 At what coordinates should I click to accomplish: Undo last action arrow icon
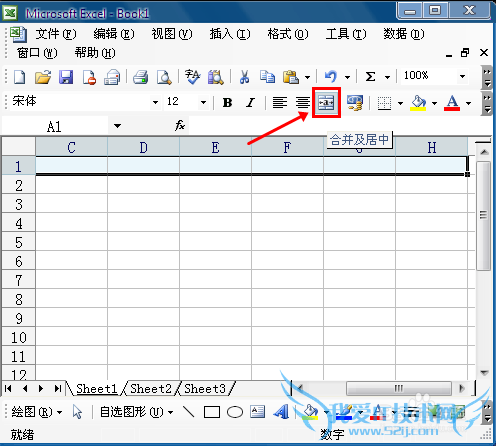pos(331,77)
